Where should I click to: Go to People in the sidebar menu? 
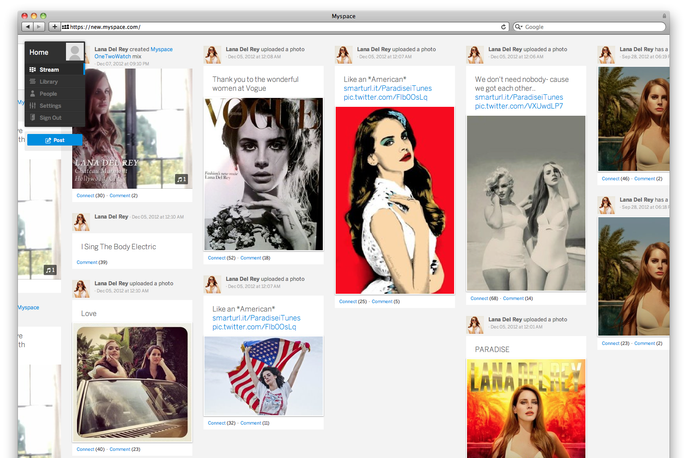click(48, 93)
